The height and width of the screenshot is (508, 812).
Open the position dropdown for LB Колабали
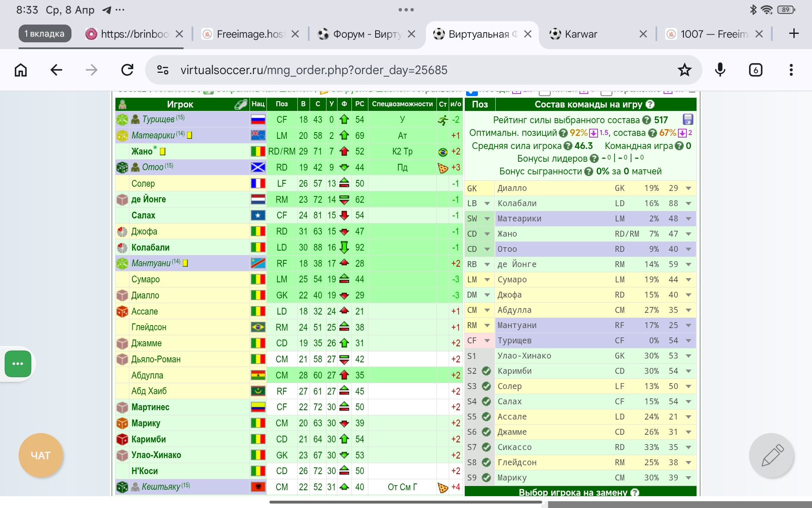[x=487, y=204]
